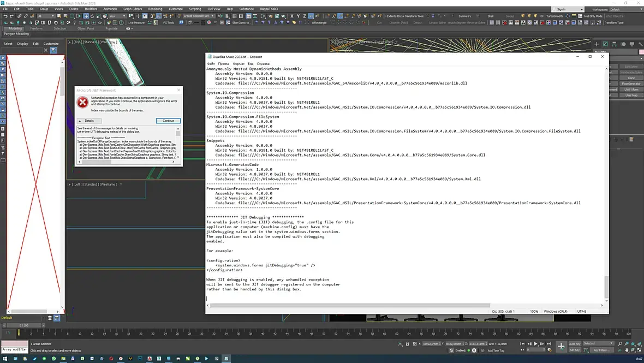This screenshot has width=644, height=363.
Task: Click Continue in the .NET Framework dialog
Action: (x=168, y=121)
